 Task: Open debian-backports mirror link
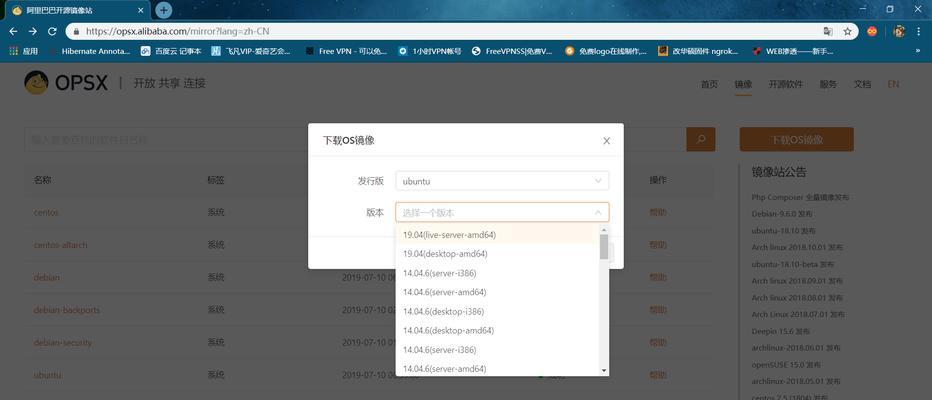[x=67, y=310]
